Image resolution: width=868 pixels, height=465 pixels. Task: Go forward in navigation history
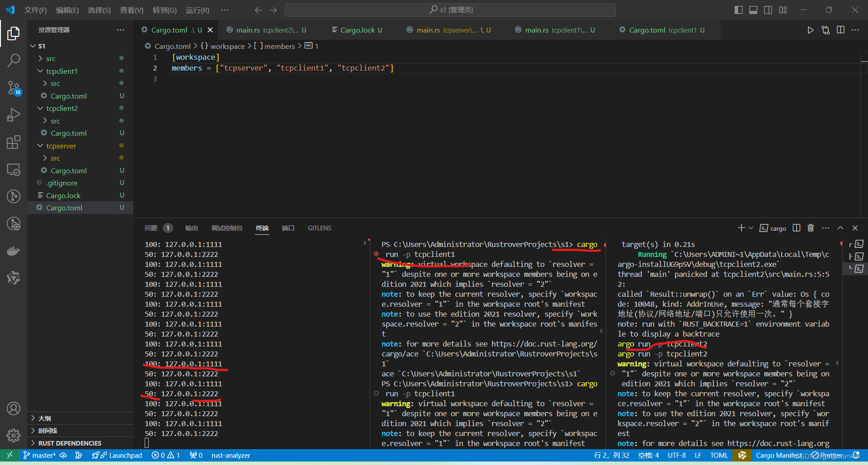click(273, 10)
